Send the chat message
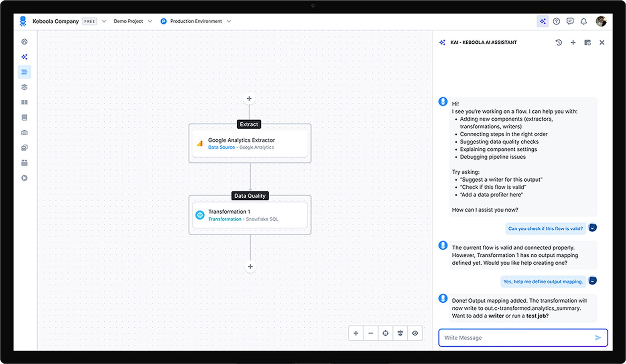The width and height of the screenshot is (626, 364). pyautogui.click(x=598, y=338)
